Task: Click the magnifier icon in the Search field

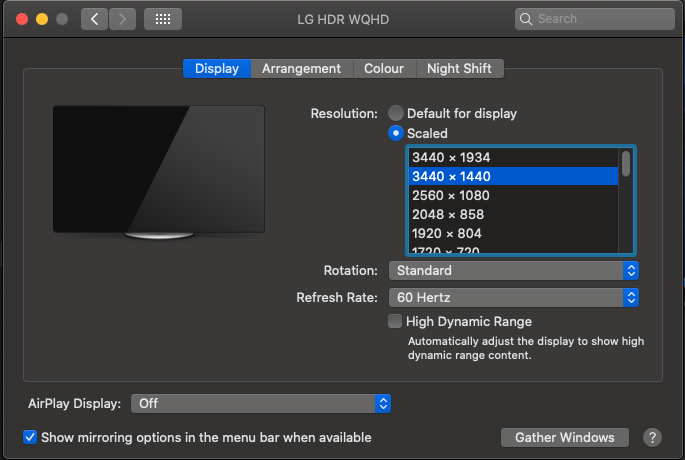Action: (x=526, y=19)
